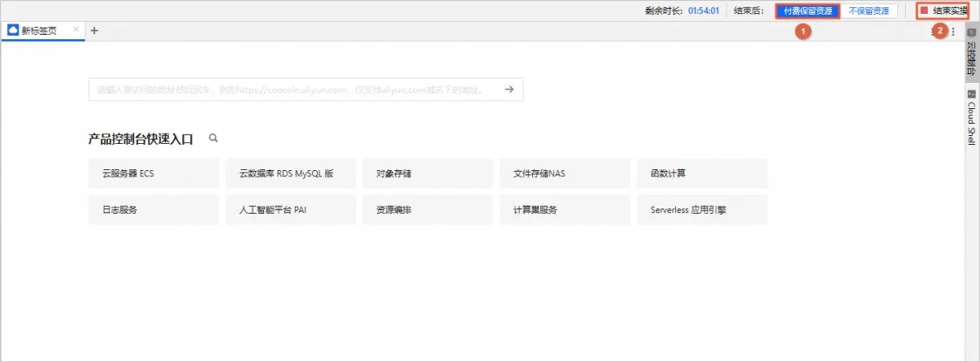Open the 文件存储NAS shortcut
980x362 pixels.
click(x=564, y=174)
